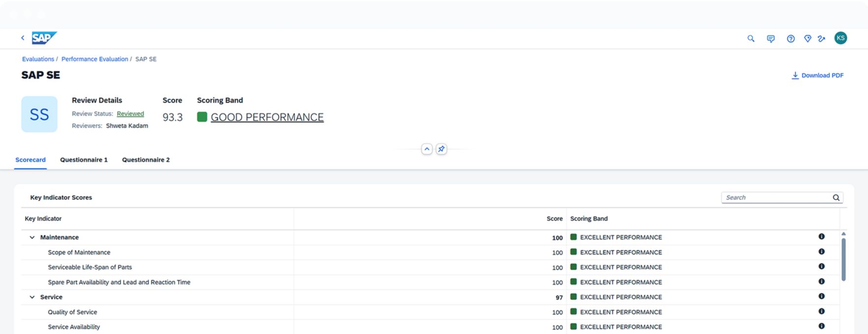Click the search magnifier icon in header
The image size is (868, 334).
[x=751, y=38]
